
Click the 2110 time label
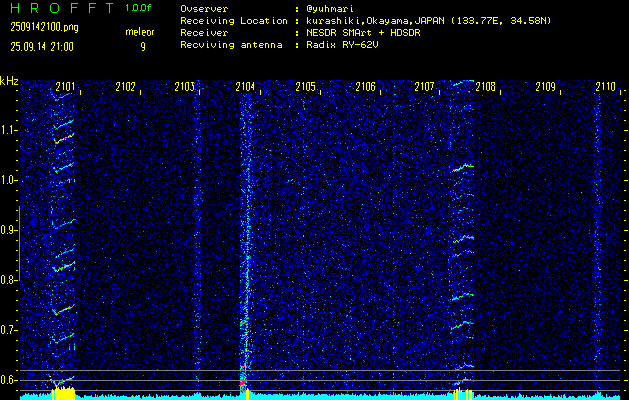[x=605, y=87]
